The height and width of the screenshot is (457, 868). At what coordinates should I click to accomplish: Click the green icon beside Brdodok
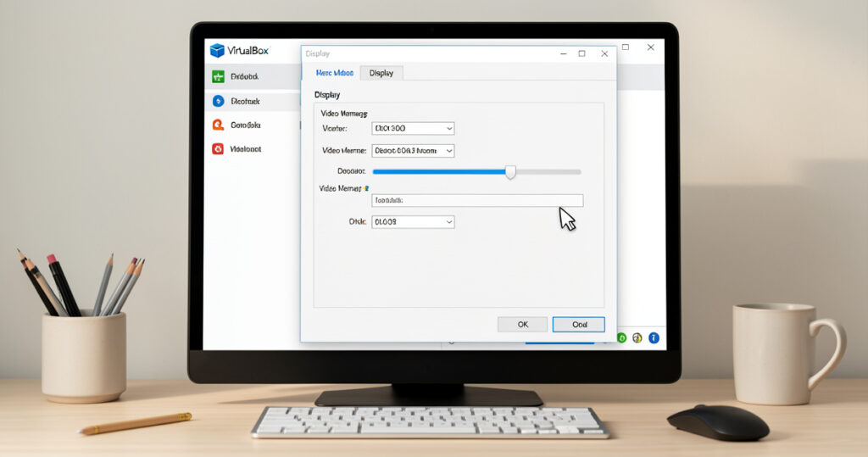[x=218, y=76]
